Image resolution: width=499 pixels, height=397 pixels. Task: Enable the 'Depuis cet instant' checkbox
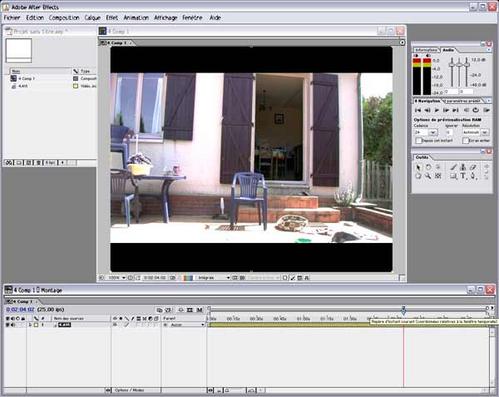[419, 141]
